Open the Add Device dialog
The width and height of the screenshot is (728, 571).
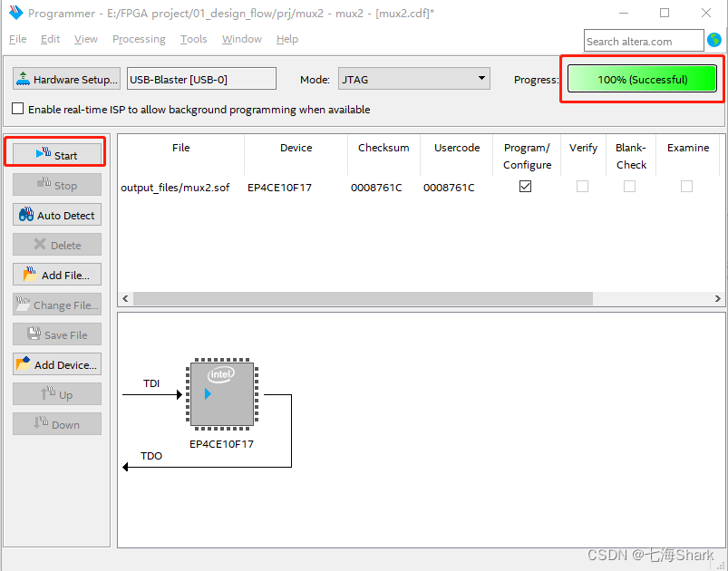[56, 364]
